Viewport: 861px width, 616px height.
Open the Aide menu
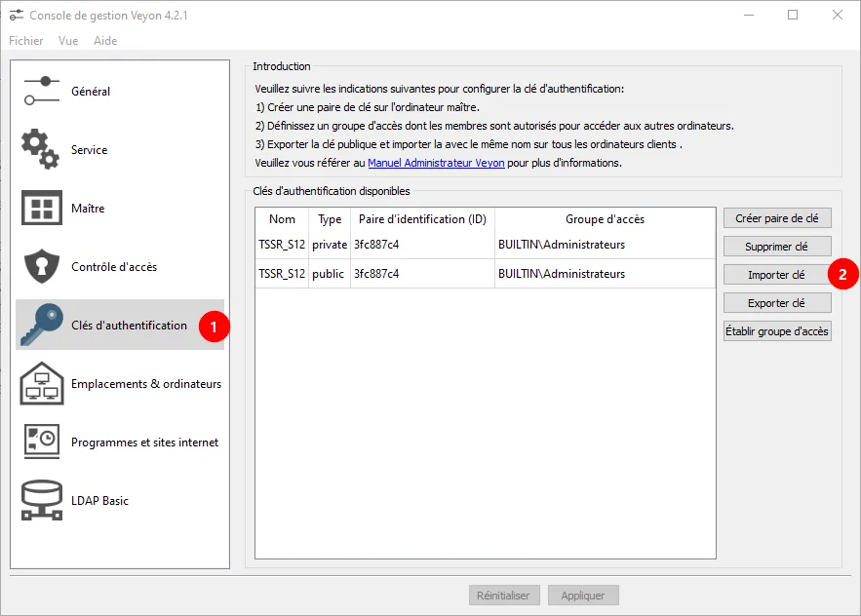pyautogui.click(x=105, y=41)
